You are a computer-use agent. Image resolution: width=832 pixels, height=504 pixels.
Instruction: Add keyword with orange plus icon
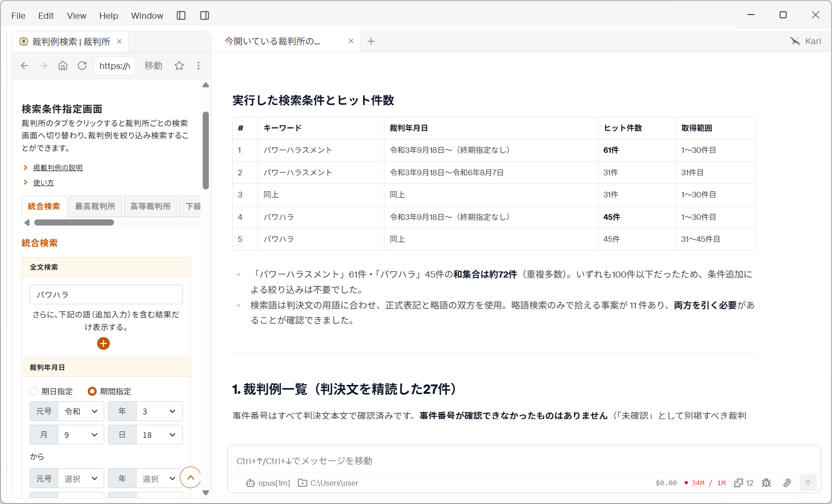click(103, 344)
